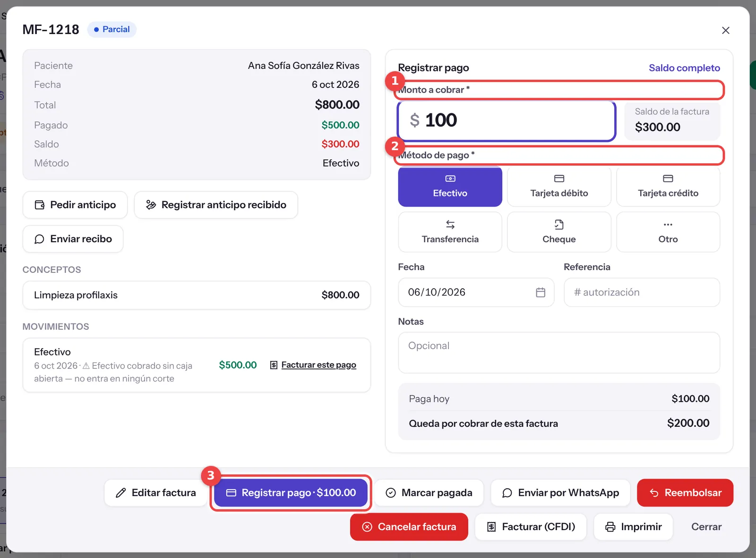This screenshot has height=558, width=756.
Task: Click the Parcial status badge
Action: click(x=112, y=29)
